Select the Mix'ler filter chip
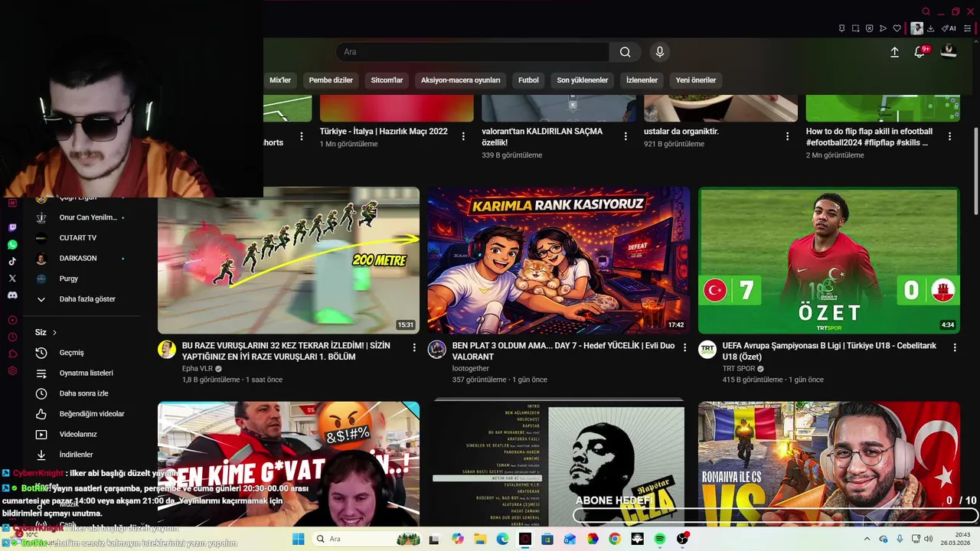The width and height of the screenshot is (980, 551). 280,80
